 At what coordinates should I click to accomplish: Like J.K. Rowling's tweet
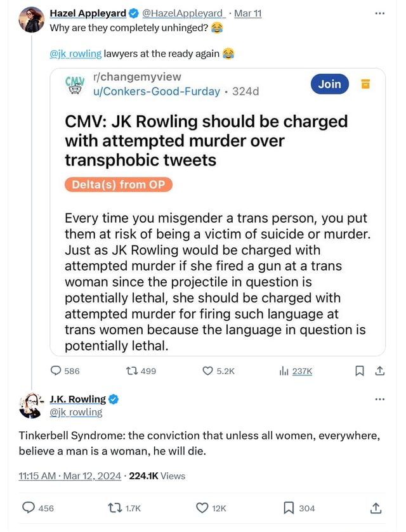pos(202,508)
